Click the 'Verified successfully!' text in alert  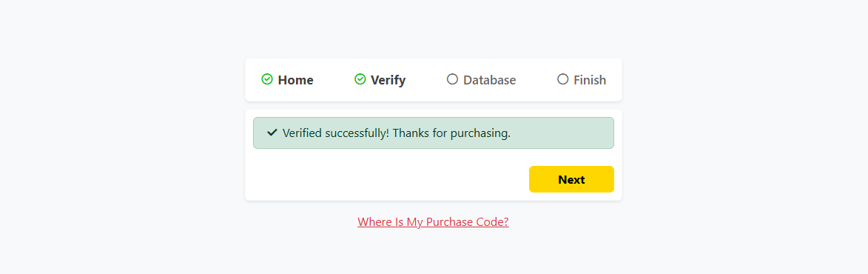point(336,133)
